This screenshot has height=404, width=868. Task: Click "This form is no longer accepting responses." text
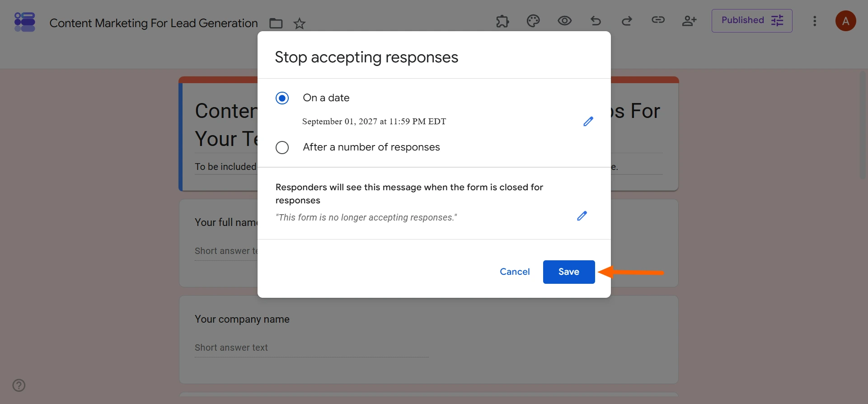(366, 218)
